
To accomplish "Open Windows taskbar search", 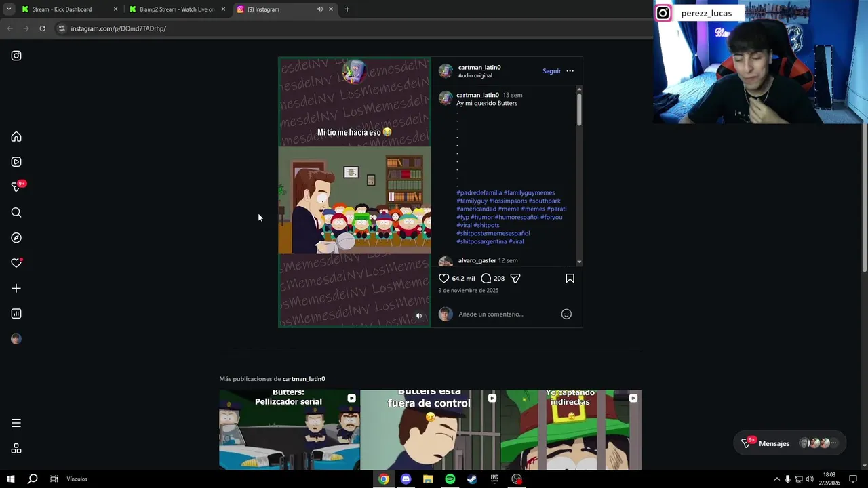I will tap(33, 479).
